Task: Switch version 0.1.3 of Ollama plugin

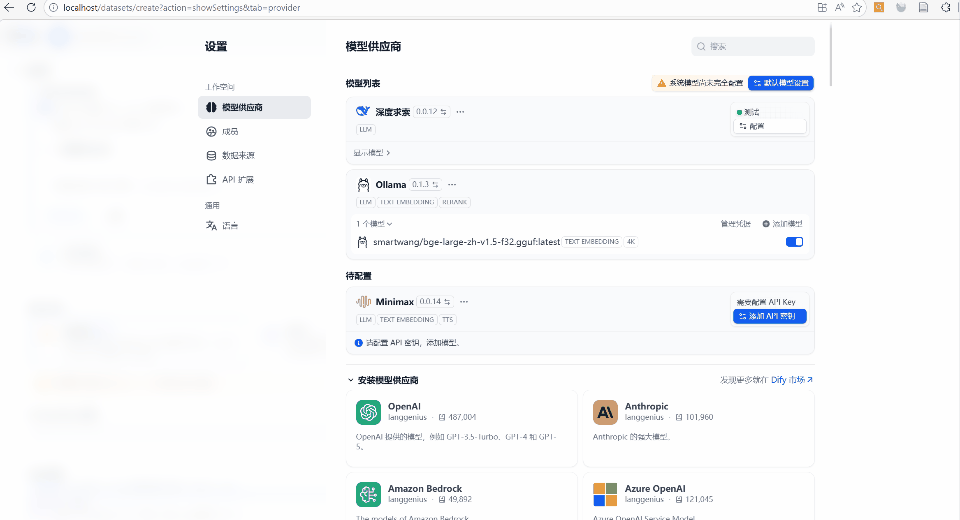Action: [426, 184]
